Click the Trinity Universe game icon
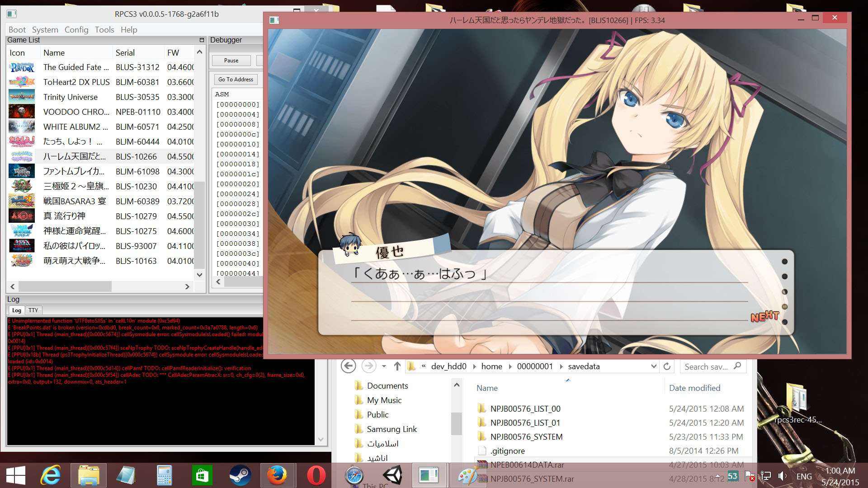868x488 pixels. point(21,97)
